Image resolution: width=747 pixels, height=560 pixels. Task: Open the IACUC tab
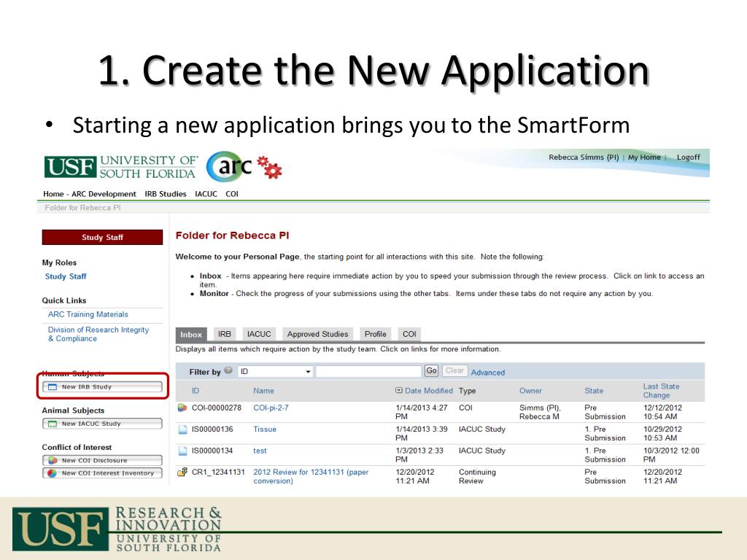[259, 334]
